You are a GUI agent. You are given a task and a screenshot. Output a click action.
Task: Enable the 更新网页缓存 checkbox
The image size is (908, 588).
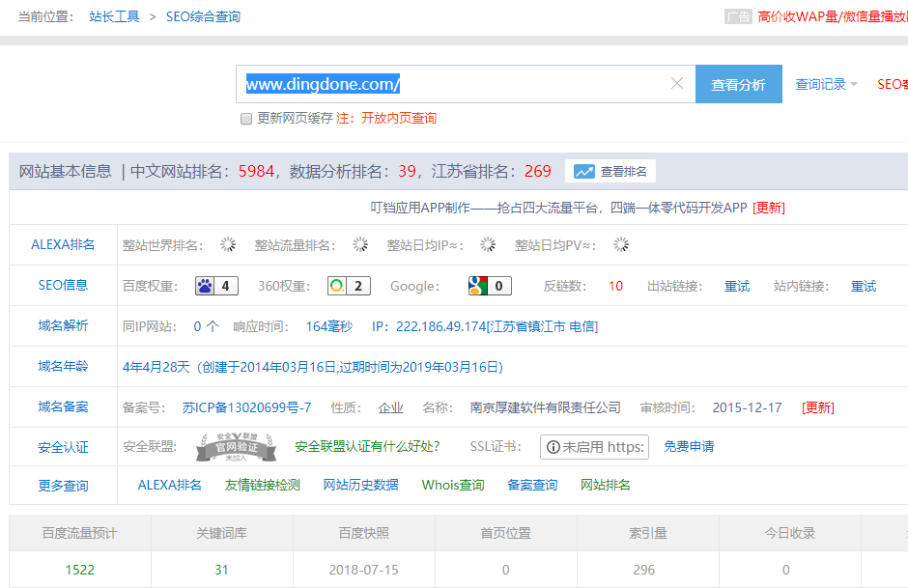(x=246, y=119)
